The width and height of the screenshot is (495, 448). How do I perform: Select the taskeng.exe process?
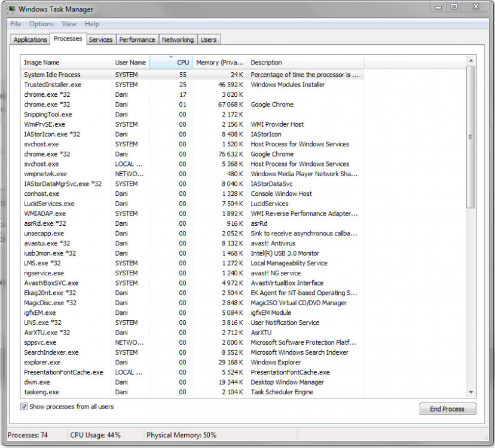click(x=192, y=392)
